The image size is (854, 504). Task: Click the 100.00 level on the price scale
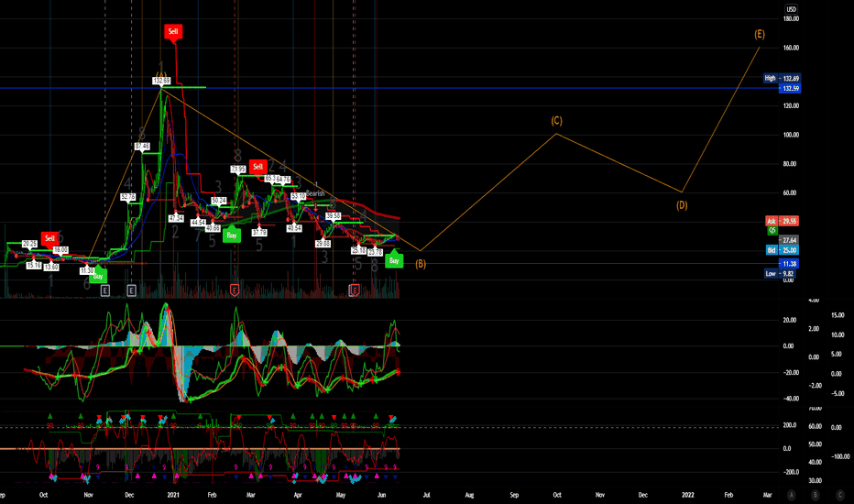791,135
